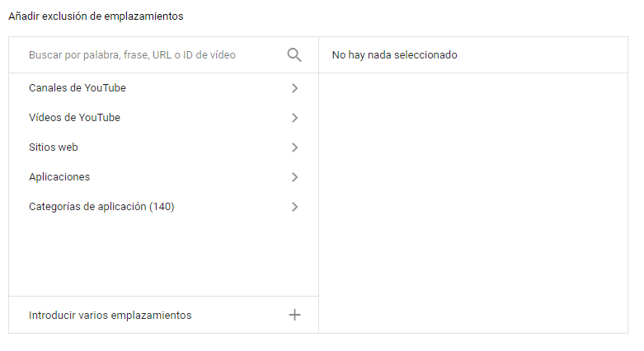644x351 pixels.
Task: Click the magnifying glass search icon
Action: (294, 54)
